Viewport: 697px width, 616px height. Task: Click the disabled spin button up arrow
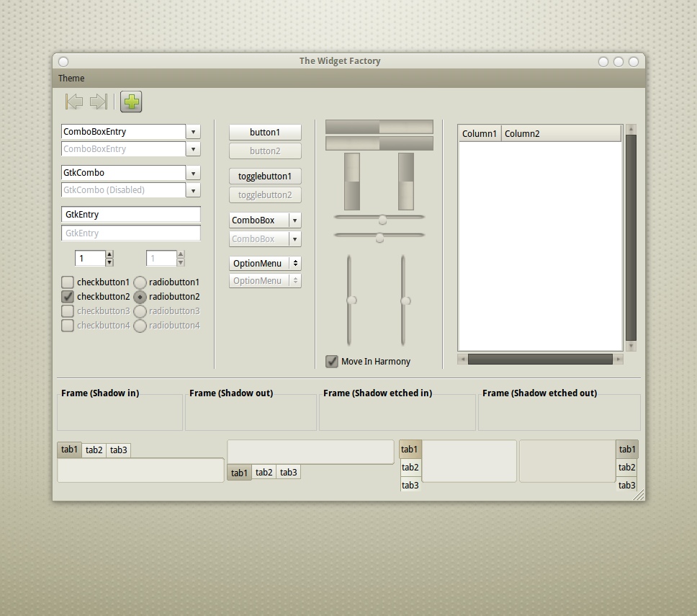181,254
